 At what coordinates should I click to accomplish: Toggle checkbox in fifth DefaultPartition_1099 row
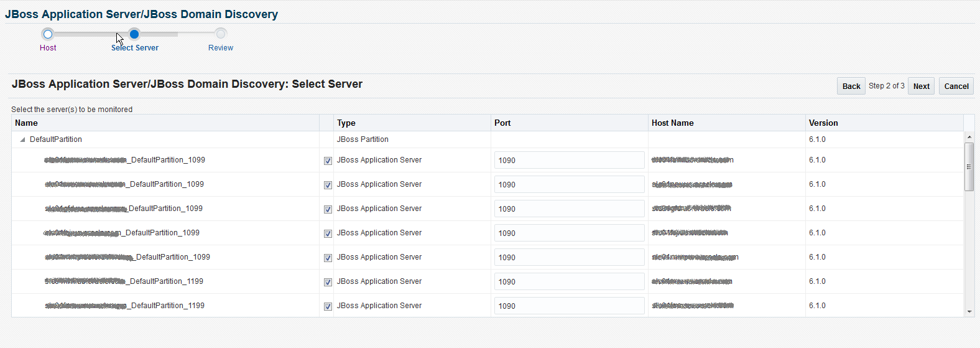coord(328,258)
